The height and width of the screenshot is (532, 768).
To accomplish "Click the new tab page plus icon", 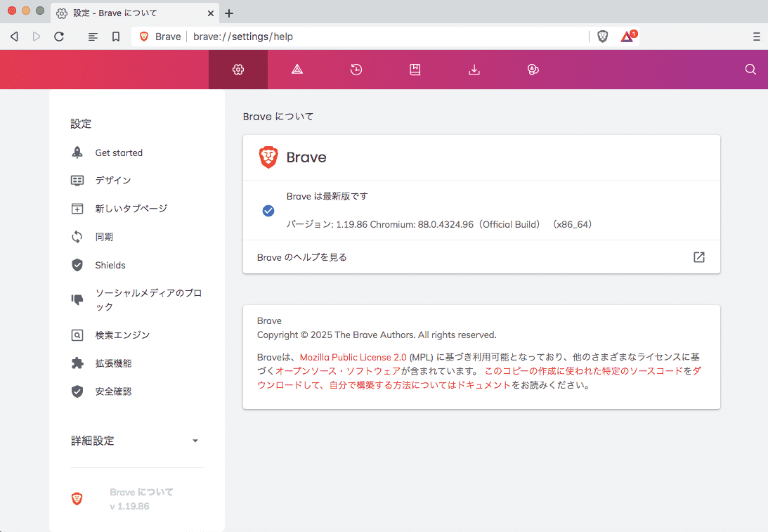I will click(77, 209).
